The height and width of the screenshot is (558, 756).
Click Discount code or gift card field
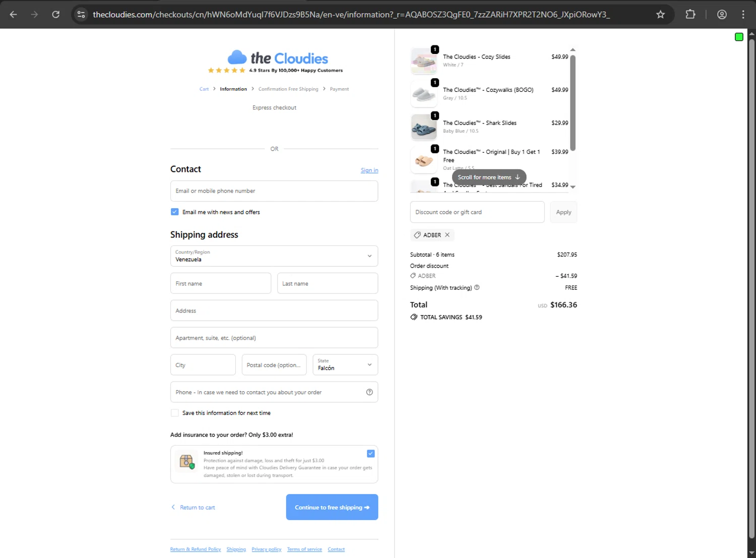coord(477,212)
